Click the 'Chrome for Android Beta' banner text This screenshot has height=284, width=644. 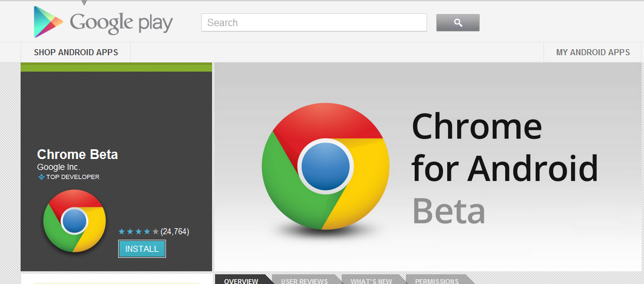click(x=505, y=169)
